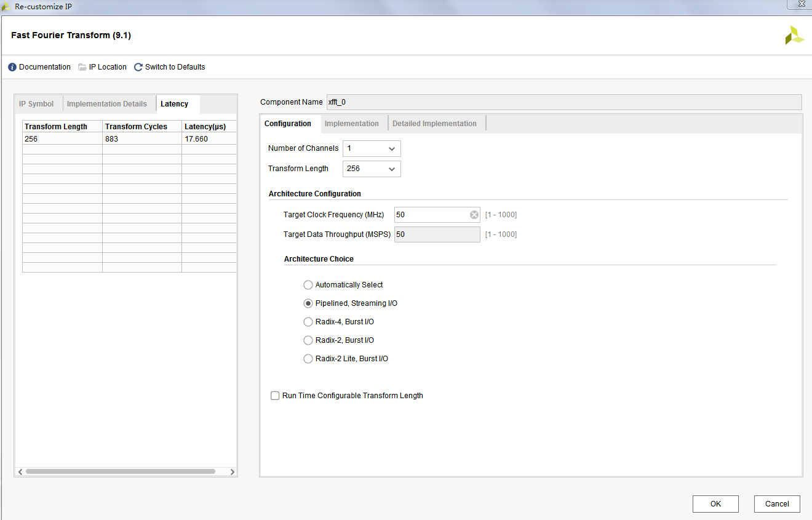Open the Documentation link
This screenshot has height=520, width=812.
pyautogui.click(x=45, y=67)
